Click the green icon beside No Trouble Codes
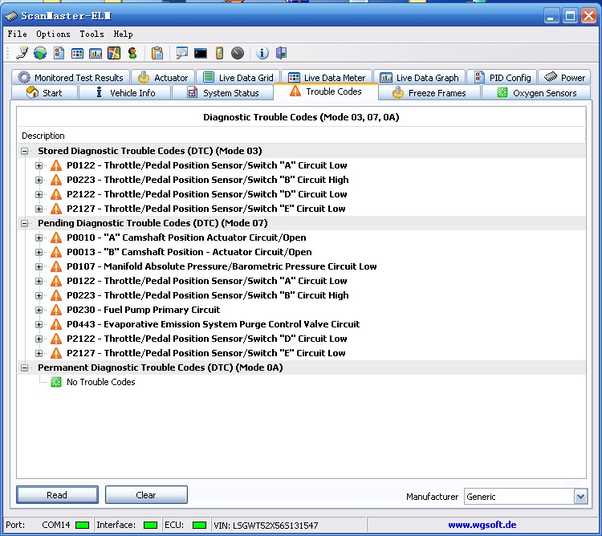602x536 pixels. click(56, 382)
